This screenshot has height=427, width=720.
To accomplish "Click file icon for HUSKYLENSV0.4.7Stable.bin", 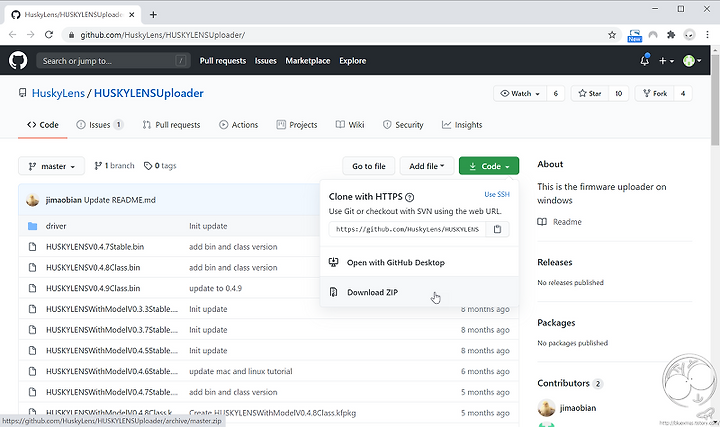I will point(32,247).
